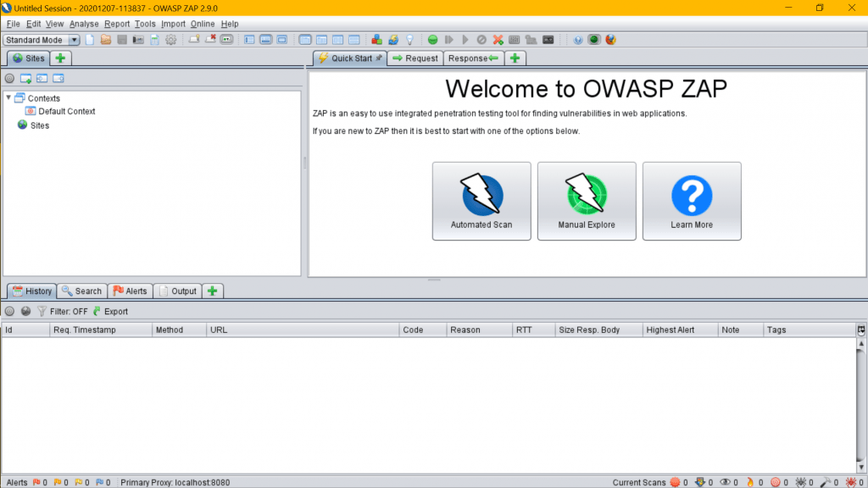Open the Analyse menu
Screen dimensions: 868x488
pyautogui.click(x=84, y=24)
